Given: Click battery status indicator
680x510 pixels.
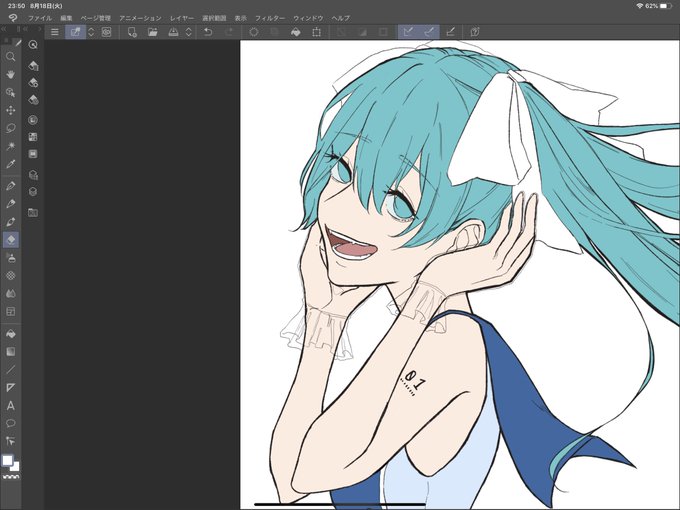Looking at the screenshot, I should (665, 6).
